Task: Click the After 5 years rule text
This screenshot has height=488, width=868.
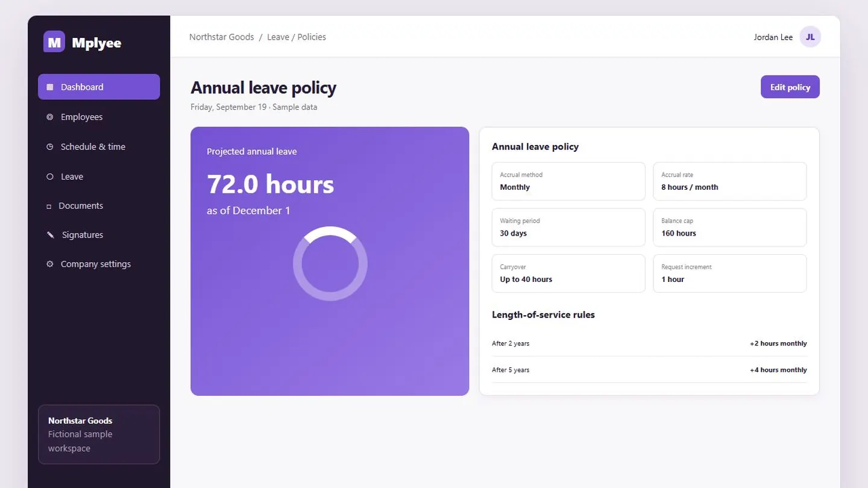Action: (511, 370)
